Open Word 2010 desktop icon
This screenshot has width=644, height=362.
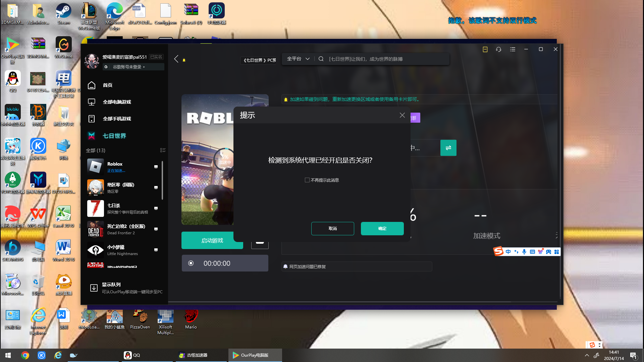click(64, 251)
